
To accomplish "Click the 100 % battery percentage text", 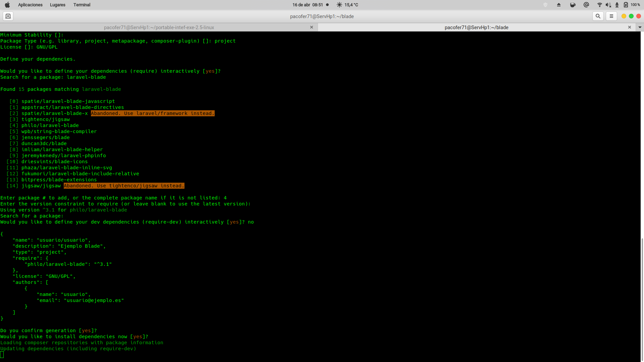I will pyautogui.click(x=635, y=5).
